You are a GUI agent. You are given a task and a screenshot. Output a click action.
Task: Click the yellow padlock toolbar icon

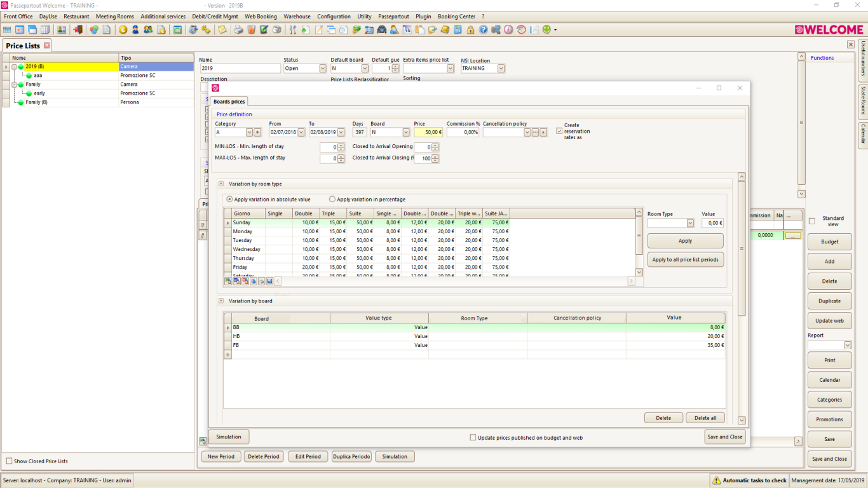pyautogui.click(x=470, y=30)
